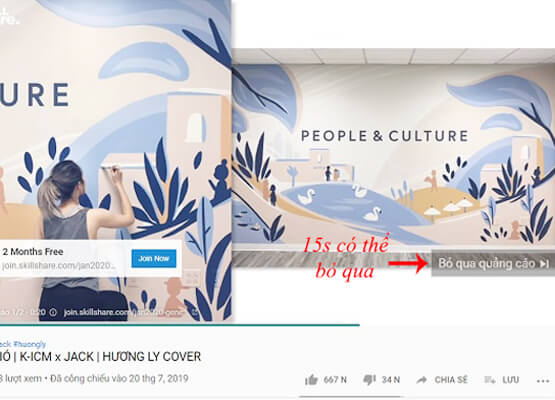Click the 2 Months Free ad title

point(33,252)
